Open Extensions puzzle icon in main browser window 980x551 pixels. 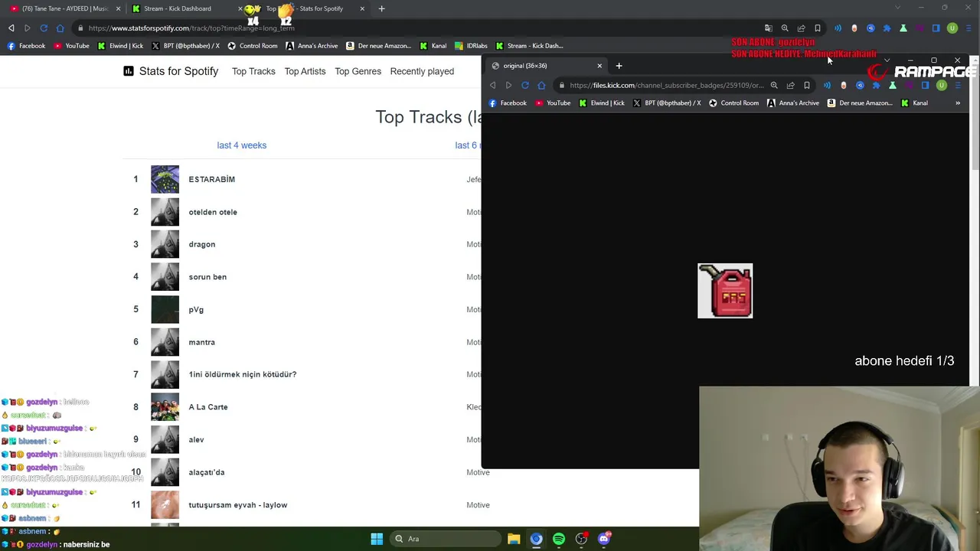click(887, 28)
